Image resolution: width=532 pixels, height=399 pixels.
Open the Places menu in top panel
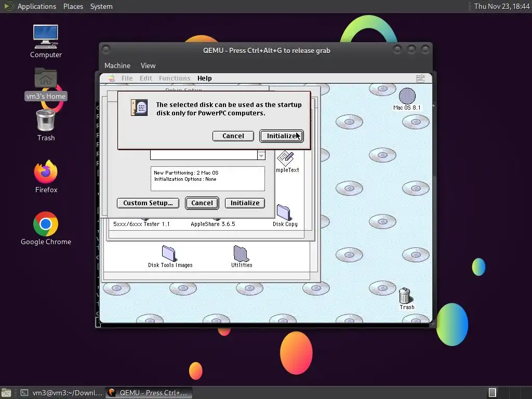[x=73, y=6]
